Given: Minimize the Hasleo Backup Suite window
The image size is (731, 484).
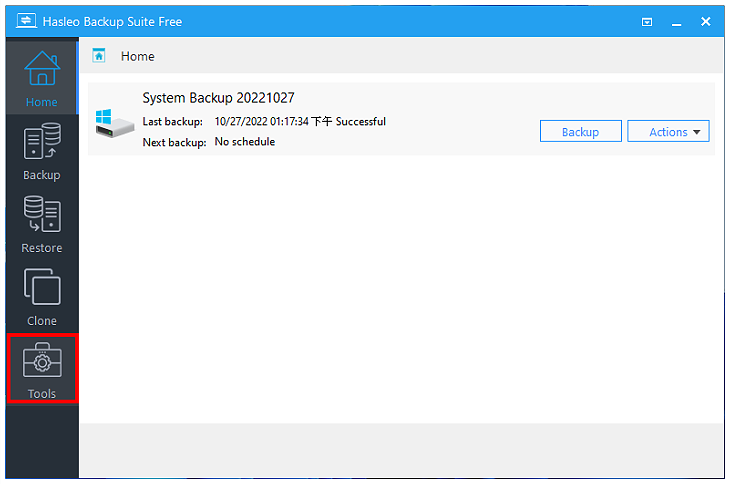Looking at the screenshot, I should pos(676,22).
